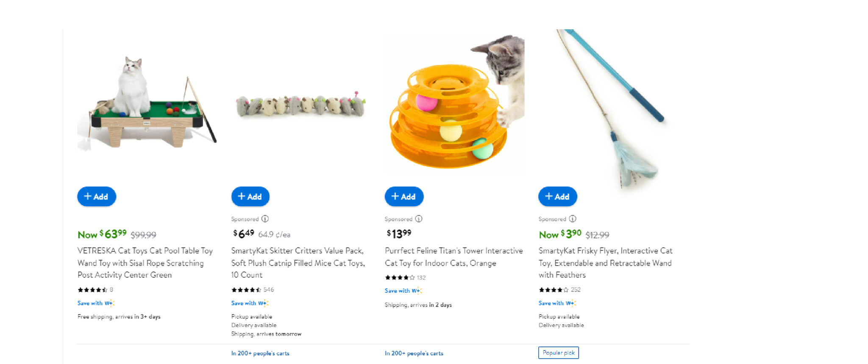
Task: Click the star rating with 252 reviews
Action: click(554, 290)
